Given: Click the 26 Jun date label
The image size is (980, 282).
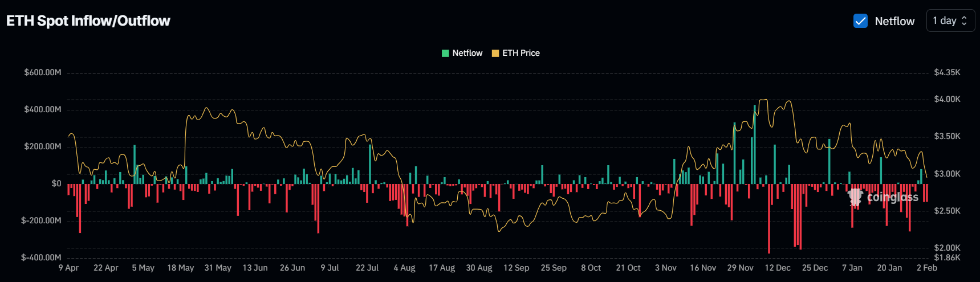Looking at the screenshot, I should point(292,268).
